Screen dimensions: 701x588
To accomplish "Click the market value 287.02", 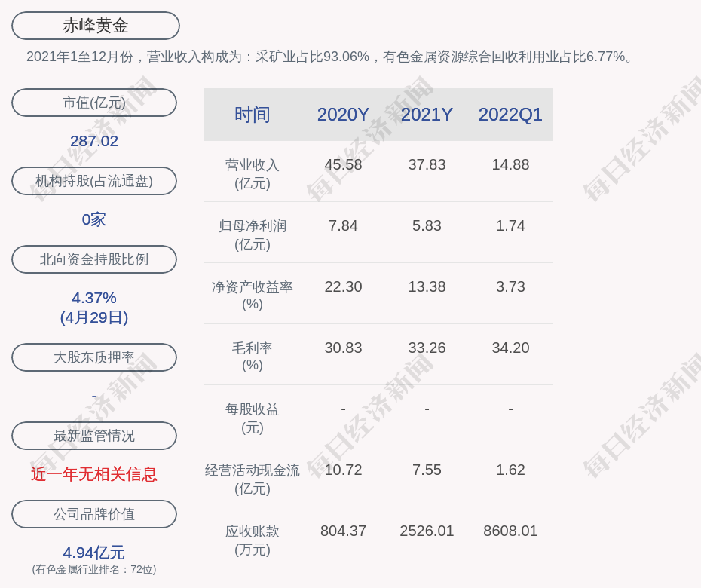I will (x=94, y=141).
